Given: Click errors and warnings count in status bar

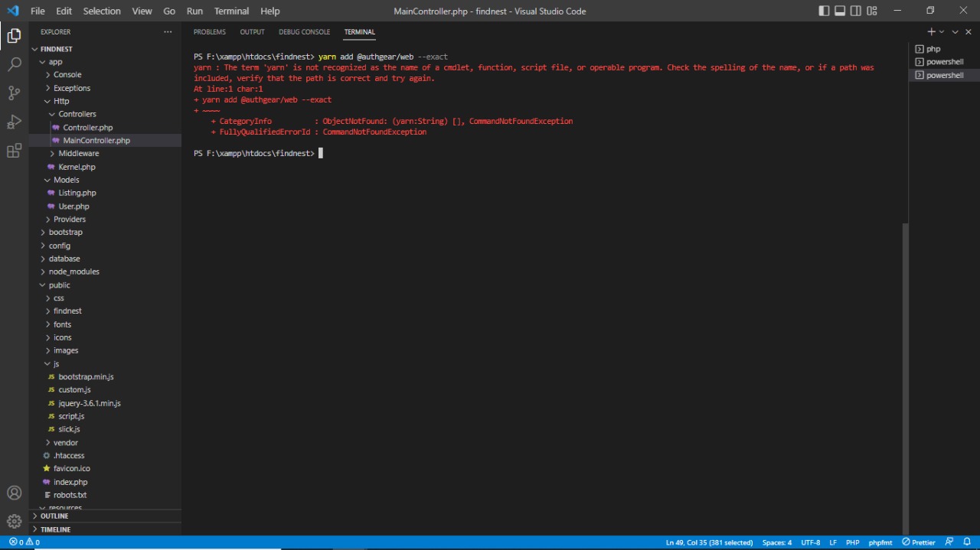Looking at the screenshot, I should click(x=24, y=542).
